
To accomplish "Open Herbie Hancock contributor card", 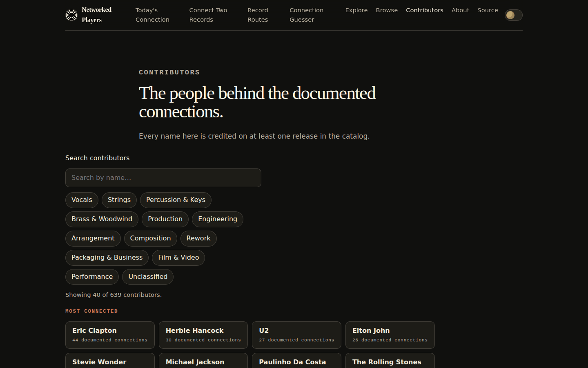I will tap(203, 335).
